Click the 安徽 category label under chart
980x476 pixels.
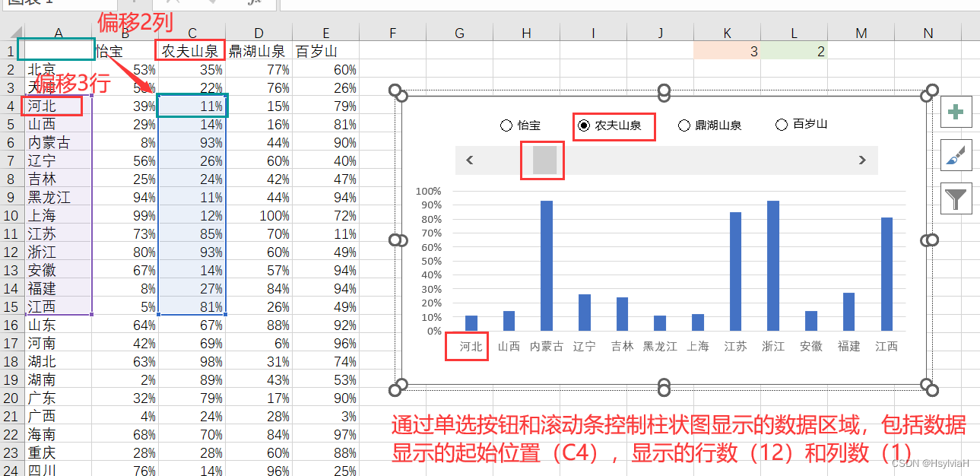click(811, 346)
